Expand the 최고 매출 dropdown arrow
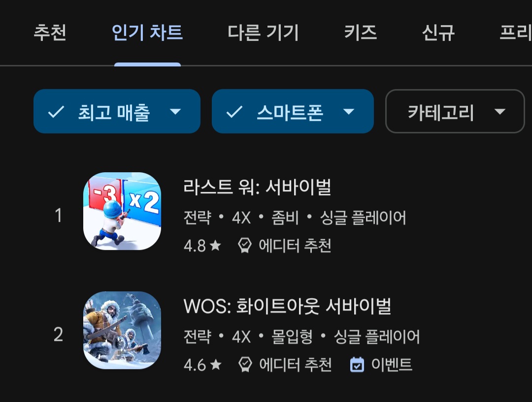 pos(175,112)
